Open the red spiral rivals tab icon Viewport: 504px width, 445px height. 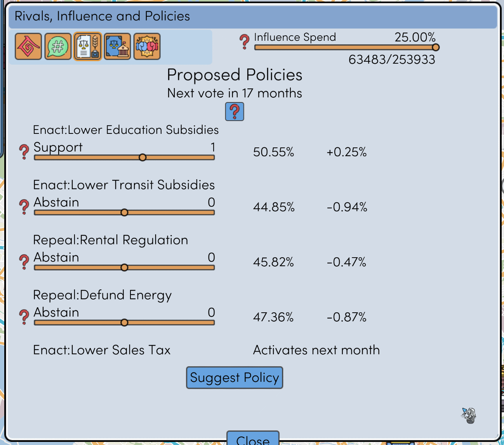pos(28,47)
